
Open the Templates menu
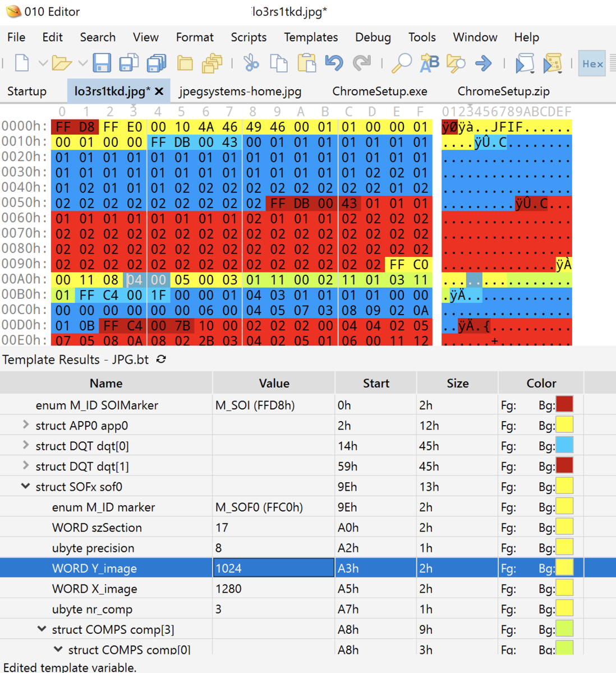pyautogui.click(x=311, y=37)
